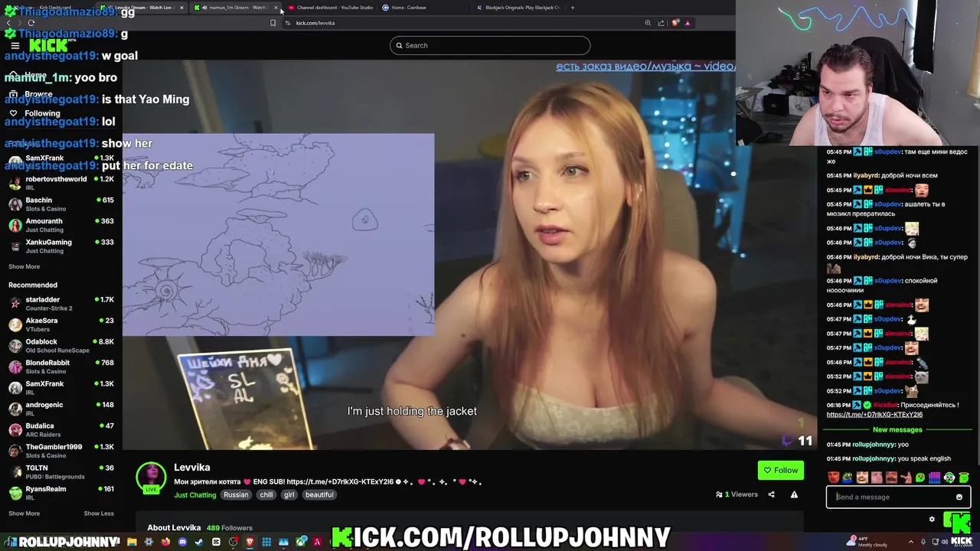The image size is (980, 551).
Task: Select the Russian language tag
Action: coord(236,495)
